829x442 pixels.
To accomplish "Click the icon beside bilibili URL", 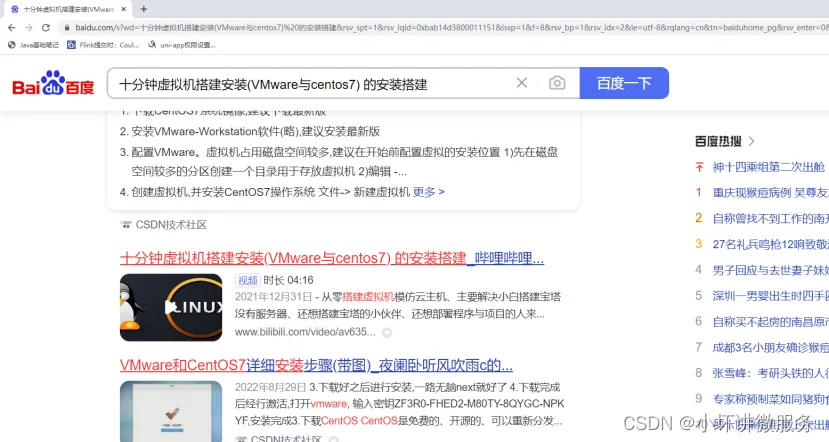I will (387, 333).
